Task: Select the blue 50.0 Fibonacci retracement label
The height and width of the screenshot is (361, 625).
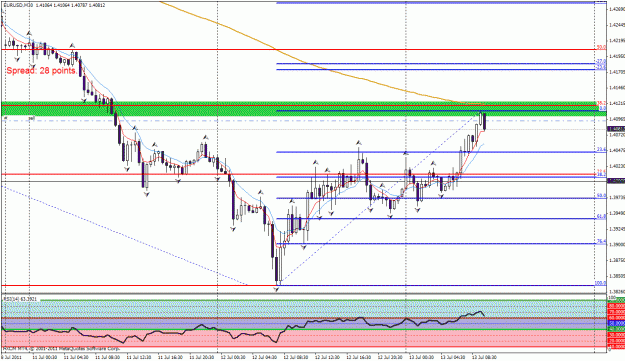Action: coord(601,196)
